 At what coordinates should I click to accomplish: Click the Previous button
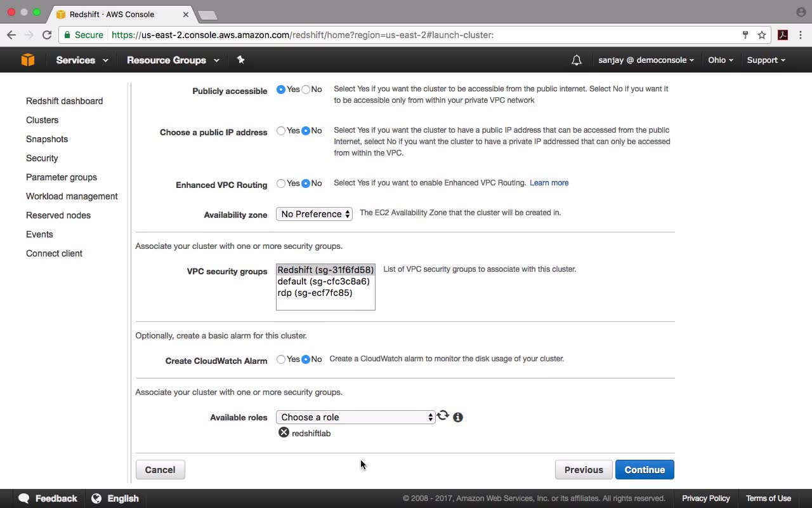coord(584,470)
